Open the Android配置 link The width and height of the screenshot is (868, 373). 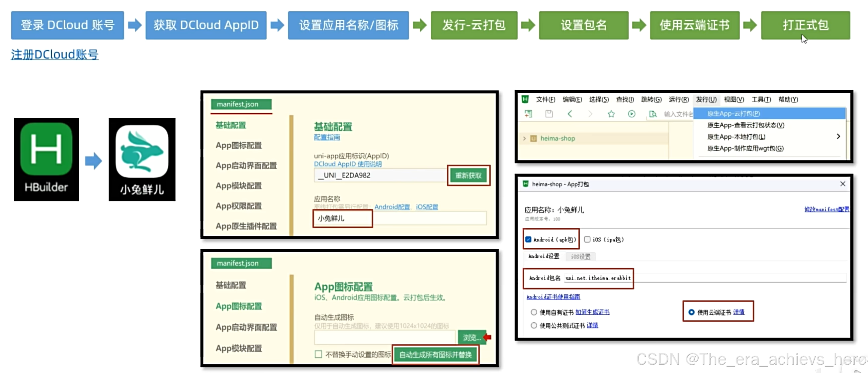[392, 207]
